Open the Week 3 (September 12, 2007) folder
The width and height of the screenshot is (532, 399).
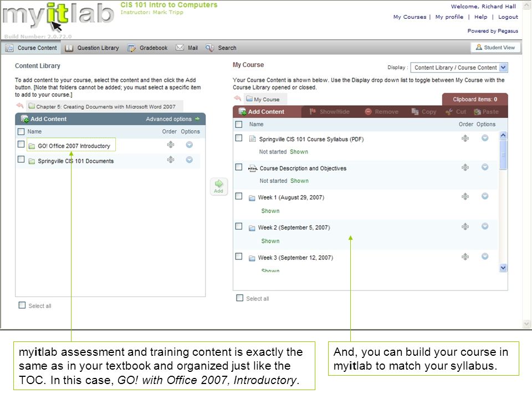[295, 258]
